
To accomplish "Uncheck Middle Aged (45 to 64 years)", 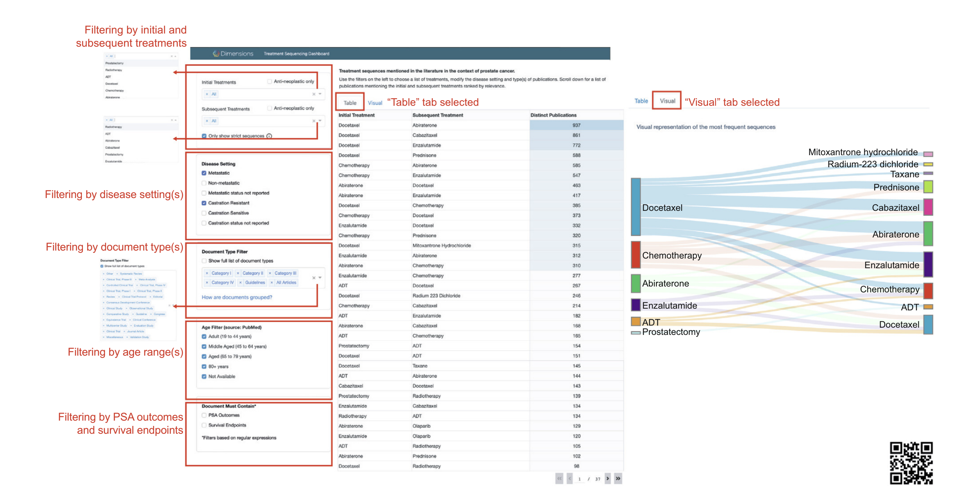I will coord(204,347).
